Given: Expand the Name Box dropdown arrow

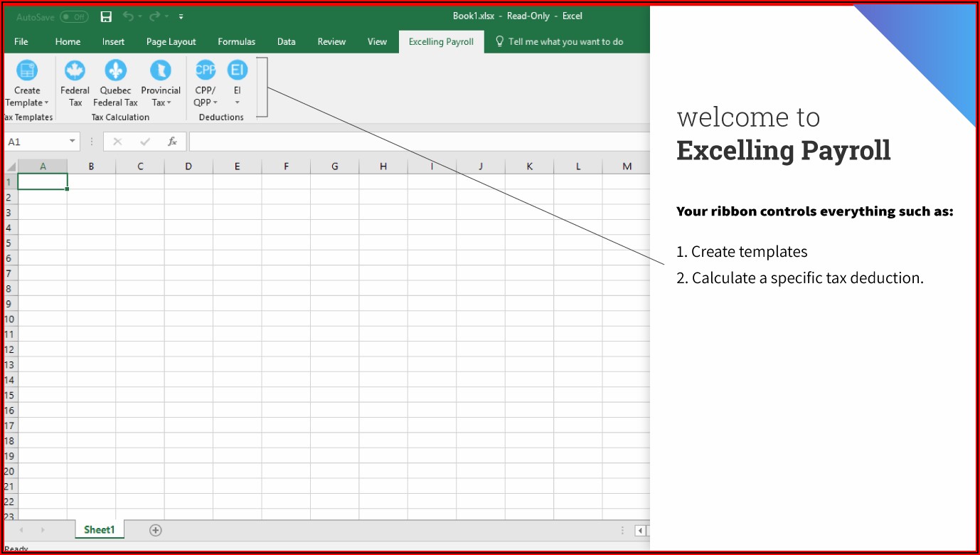Looking at the screenshot, I should (x=72, y=142).
